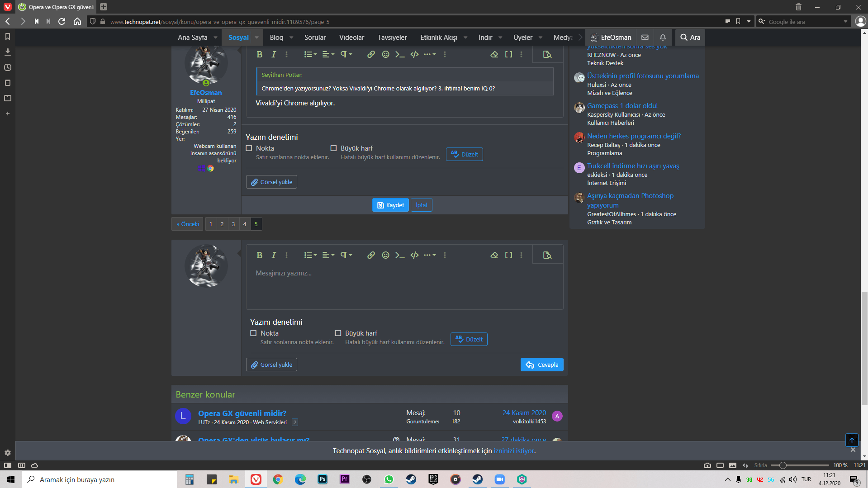Go to page 1 of the thread

pyautogui.click(x=211, y=224)
